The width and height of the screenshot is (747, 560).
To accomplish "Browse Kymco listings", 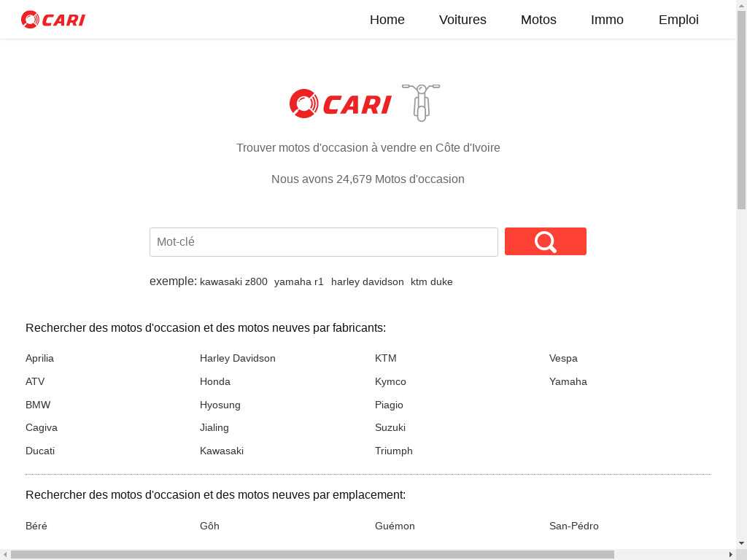I will 390,381.
